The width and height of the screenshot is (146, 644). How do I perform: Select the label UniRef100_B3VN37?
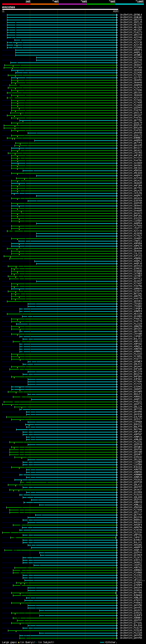tap(131, 540)
